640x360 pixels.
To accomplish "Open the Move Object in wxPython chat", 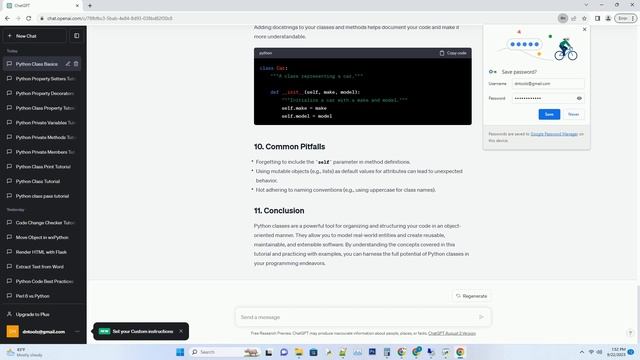I will (x=43, y=238).
